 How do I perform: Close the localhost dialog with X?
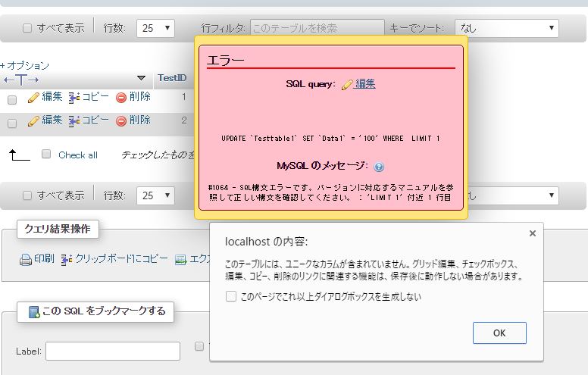point(532,233)
